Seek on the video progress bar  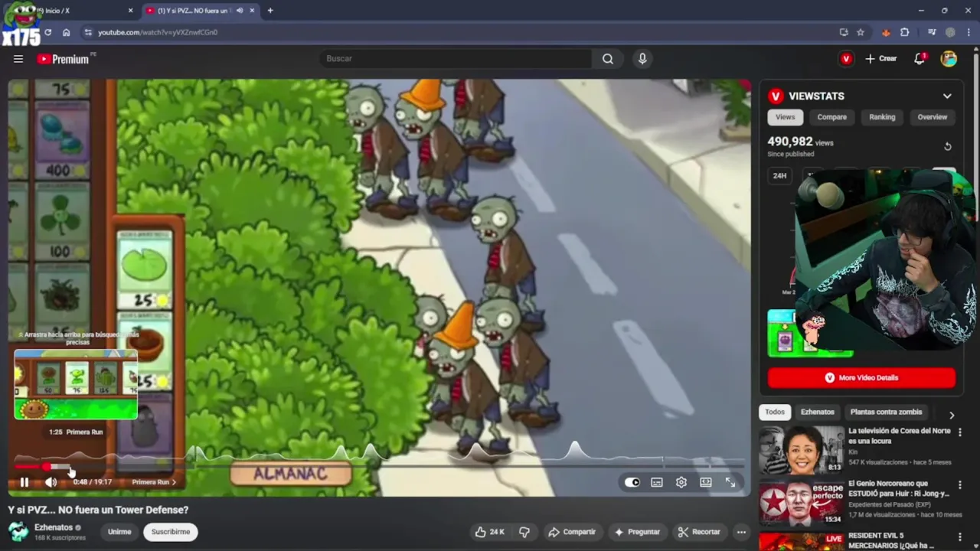pyautogui.click(x=379, y=466)
